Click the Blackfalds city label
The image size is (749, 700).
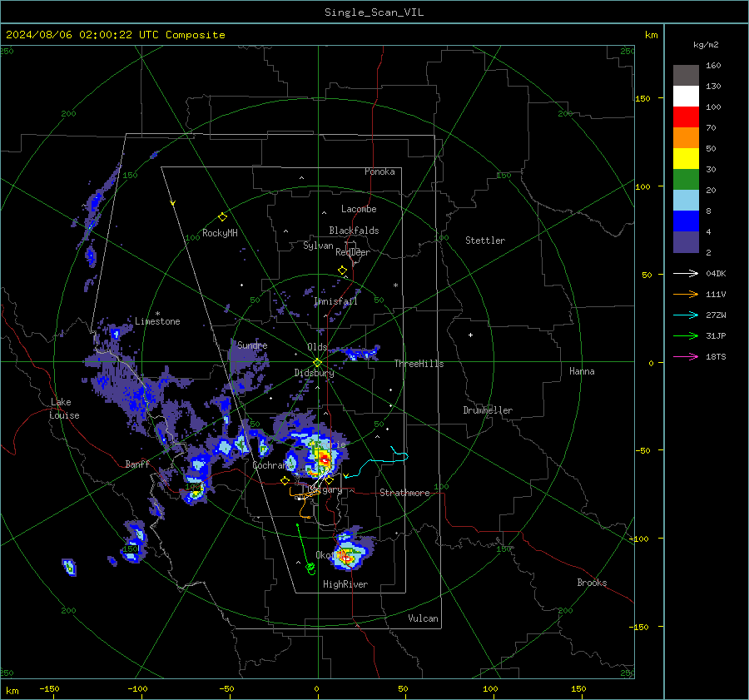[x=354, y=231]
